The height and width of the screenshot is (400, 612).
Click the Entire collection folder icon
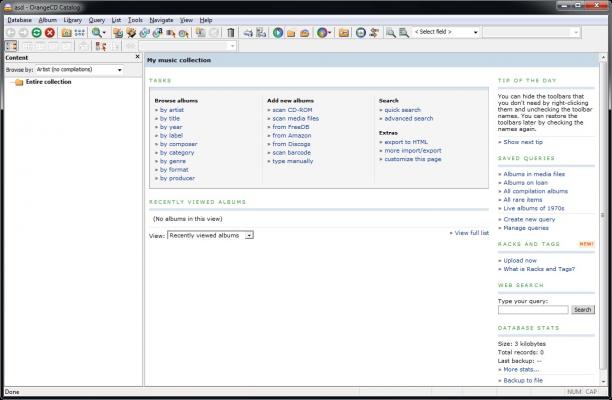(x=19, y=82)
